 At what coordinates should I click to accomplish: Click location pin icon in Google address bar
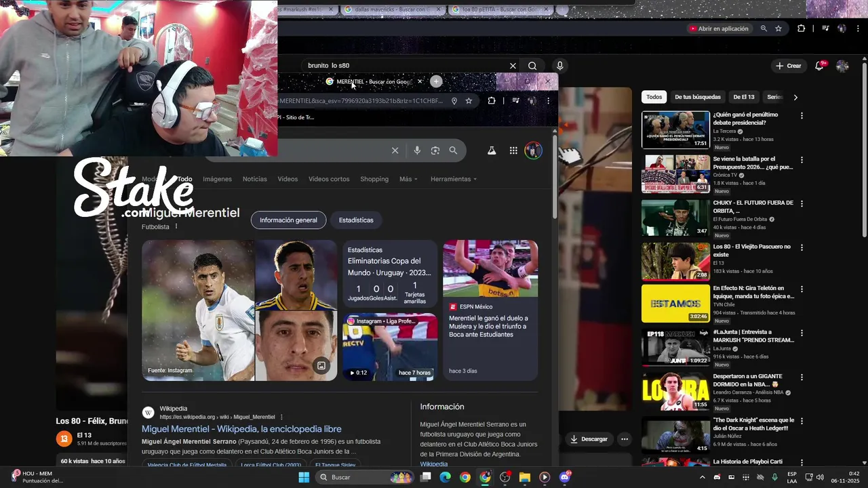click(x=454, y=101)
